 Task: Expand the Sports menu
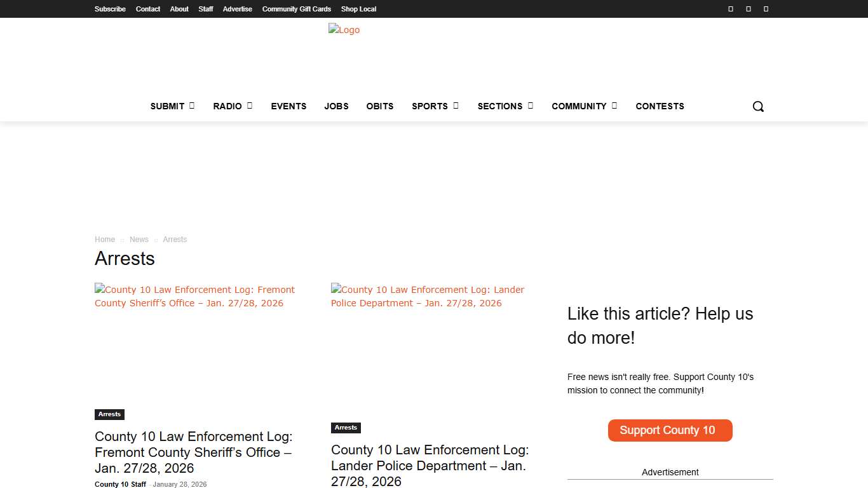[x=435, y=106]
